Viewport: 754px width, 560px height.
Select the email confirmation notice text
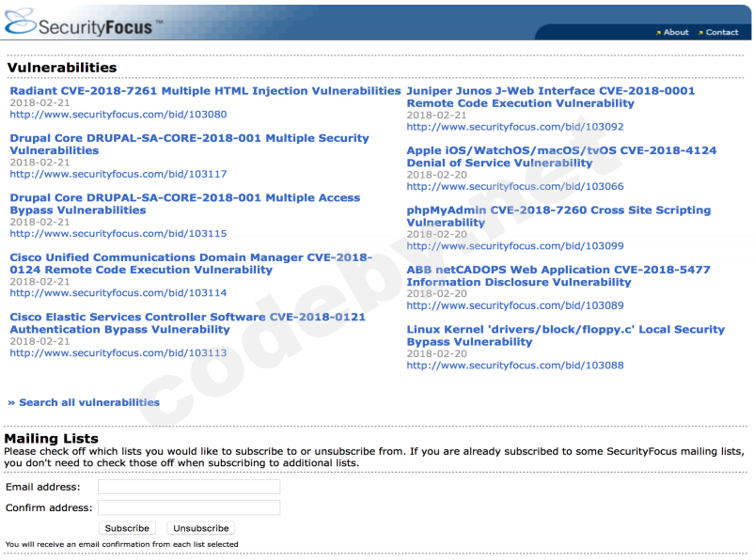121,544
